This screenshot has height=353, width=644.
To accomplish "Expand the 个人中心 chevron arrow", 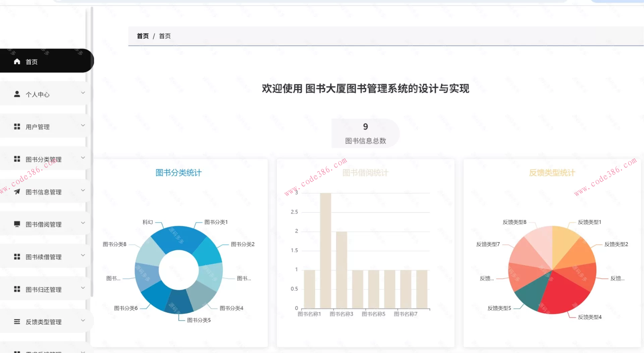I will (x=83, y=93).
